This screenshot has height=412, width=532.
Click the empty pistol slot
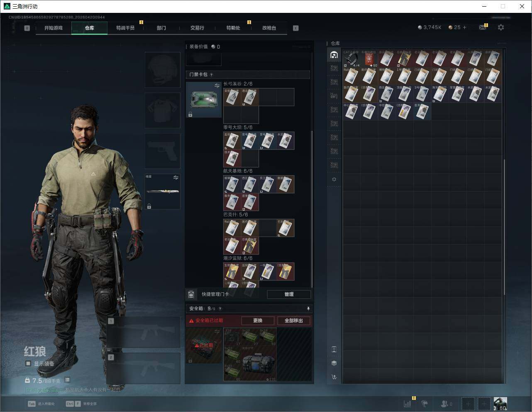coord(162,151)
